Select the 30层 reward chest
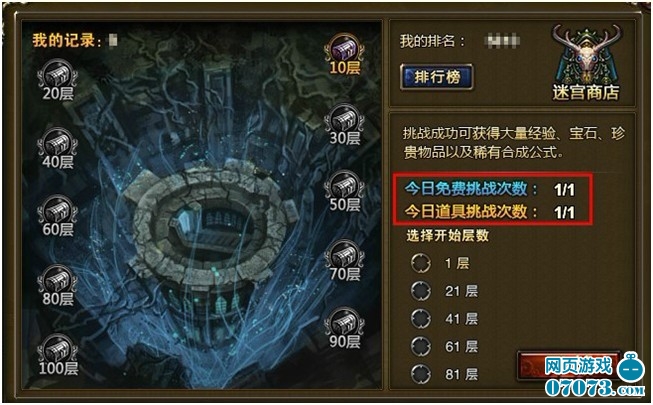This screenshot has width=653, height=405. [344, 125]
